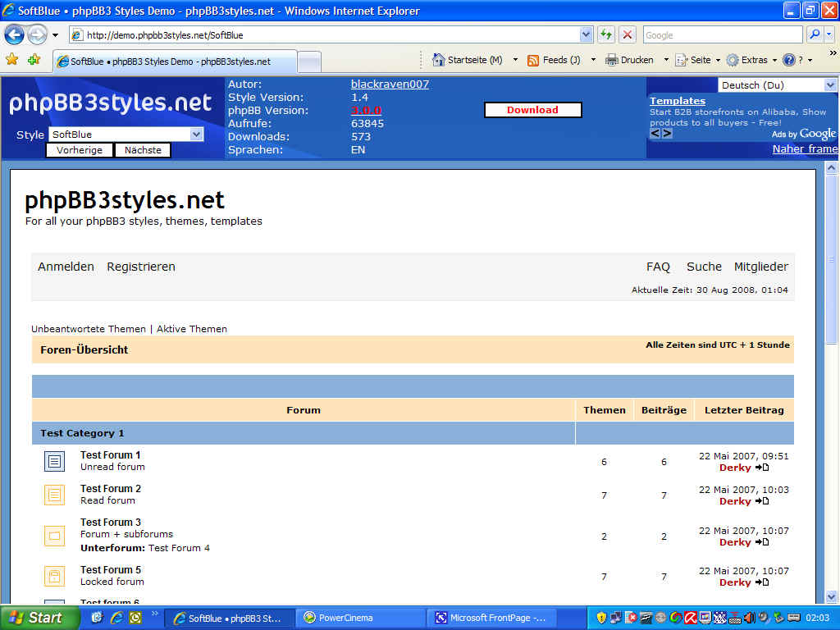The height and width of the screenshot is (630, 840).
Task: Click Unbeantwortete Themen link
Action: tap(89, 329)
